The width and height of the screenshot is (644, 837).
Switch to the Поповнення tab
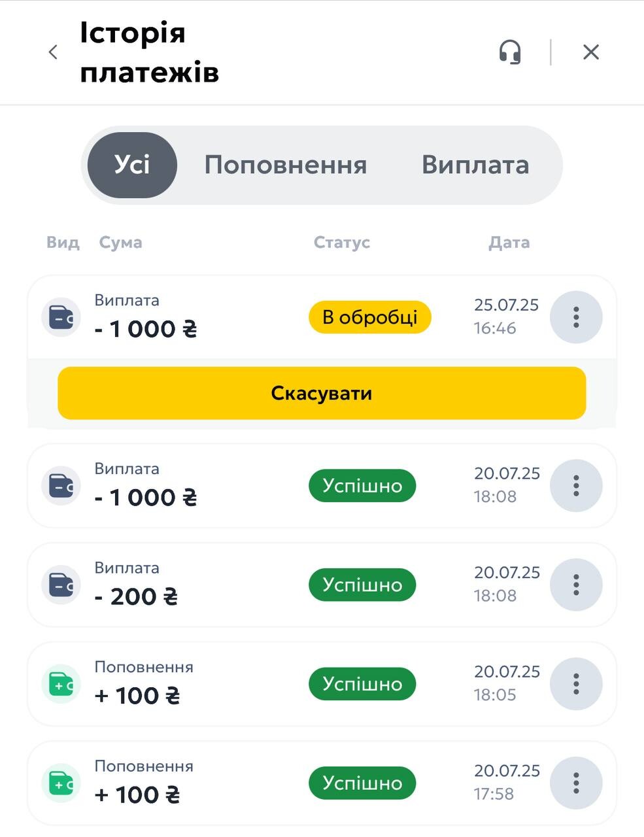tap(286, 165)
